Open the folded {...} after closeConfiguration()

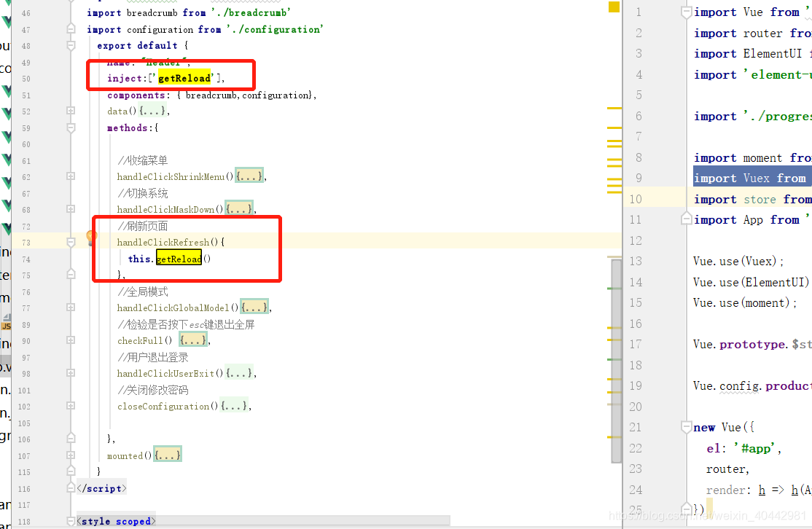click(234, 406)
